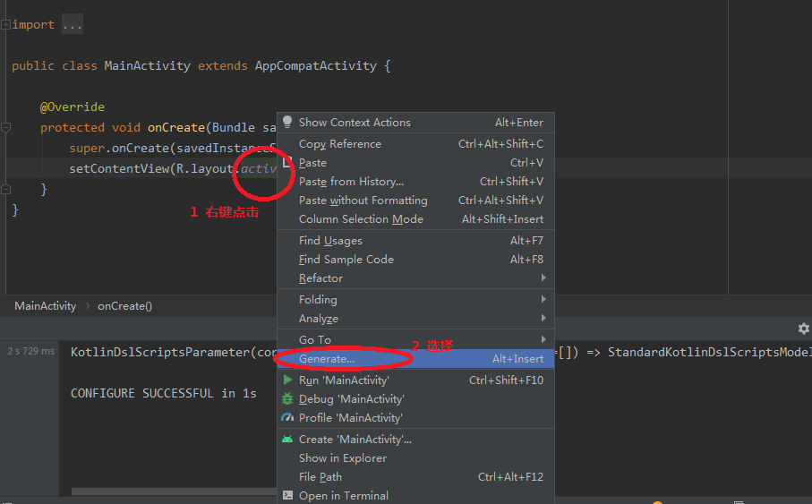This screenshot has width=812, height=504.
Task: Click the terminal icon beside Open in Terminal
Action: point(287,495)
